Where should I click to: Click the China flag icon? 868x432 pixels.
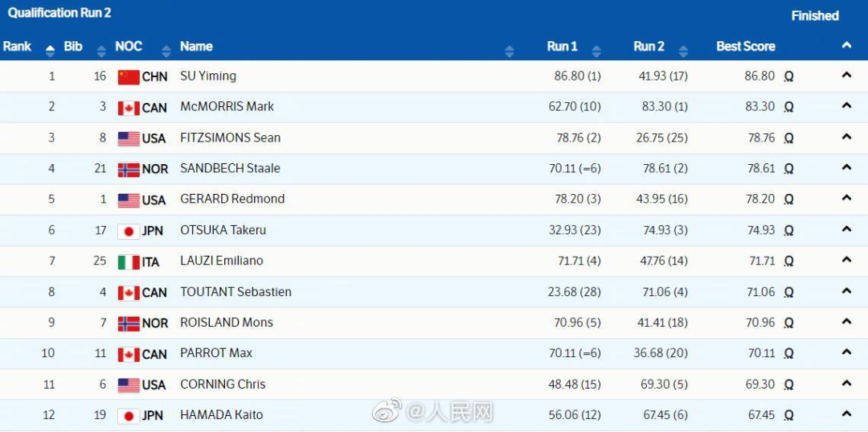click(129, 77)
